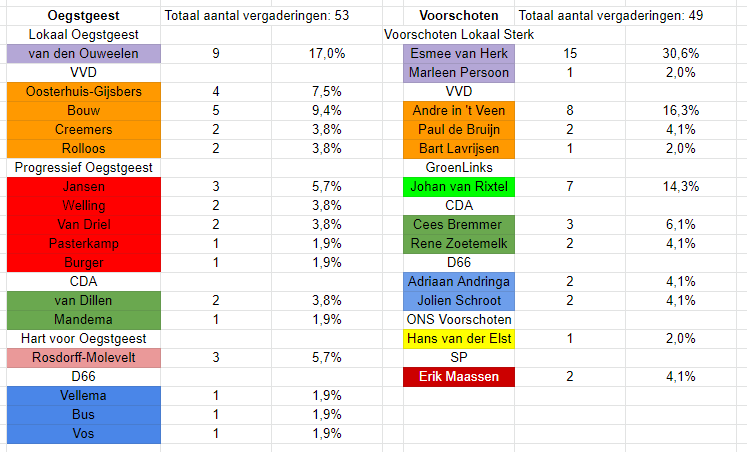The width and height of the screenshot is (747, 452).
Task: Click the GroenLinks party label cell
Action: click(x=459, y=167)
